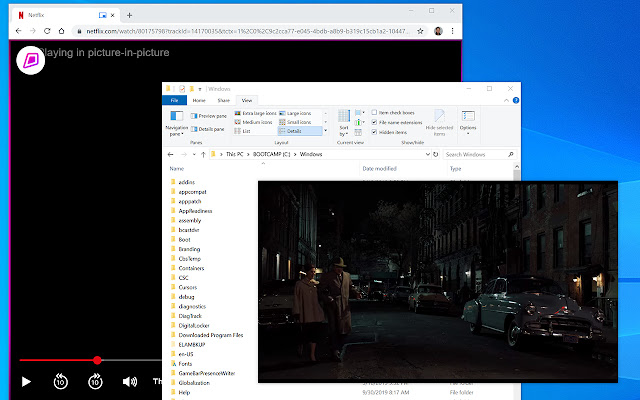Select the View ribbon tab in Explorer

(247, 100)
